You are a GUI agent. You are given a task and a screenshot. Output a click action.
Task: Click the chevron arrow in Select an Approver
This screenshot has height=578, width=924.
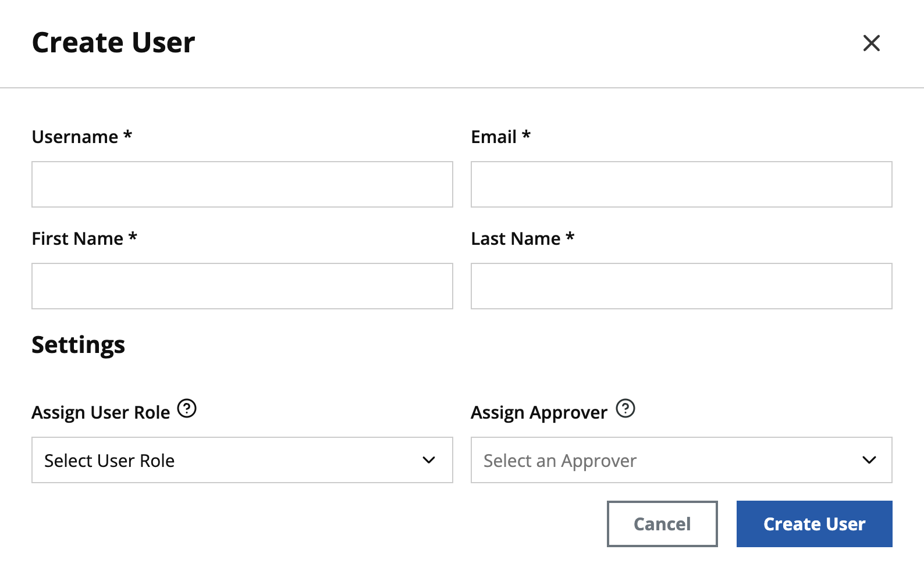(869, 460)
